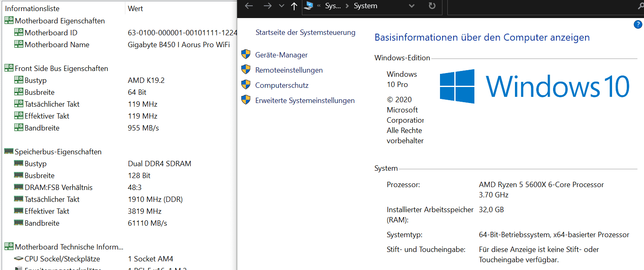
Task: Click the forward navigation arrow
Action: click(x=267, y=6)
